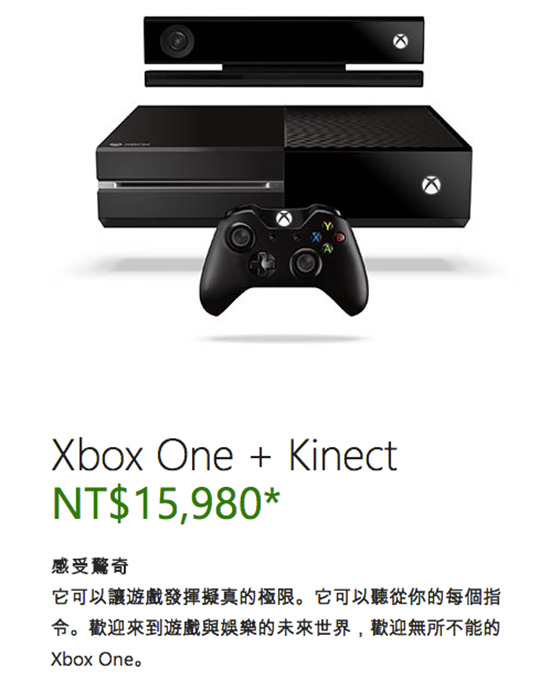Click the Xbox One + Kinect heading

[224, 456]
